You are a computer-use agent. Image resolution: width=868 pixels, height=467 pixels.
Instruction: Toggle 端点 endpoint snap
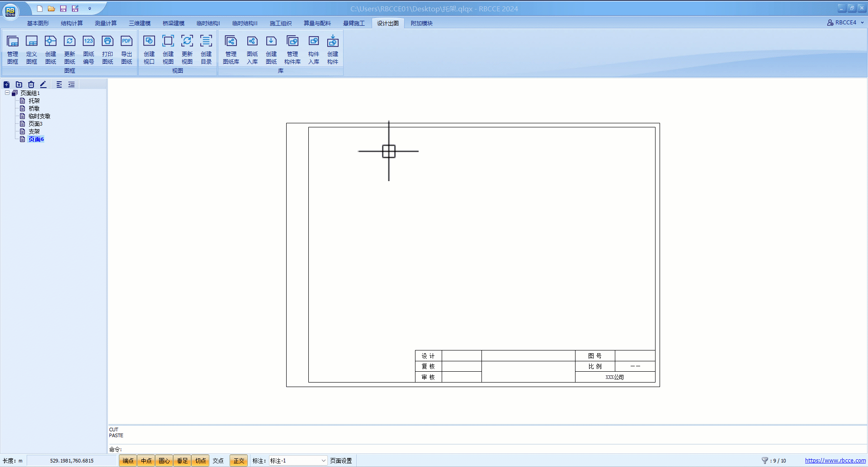pos(128,461)
